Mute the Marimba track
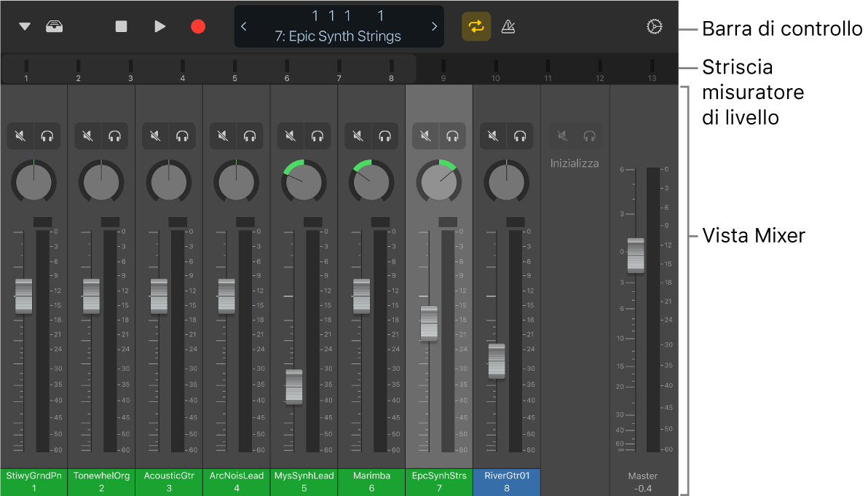This screenshot has height=496, width=868. coord(358,135)
